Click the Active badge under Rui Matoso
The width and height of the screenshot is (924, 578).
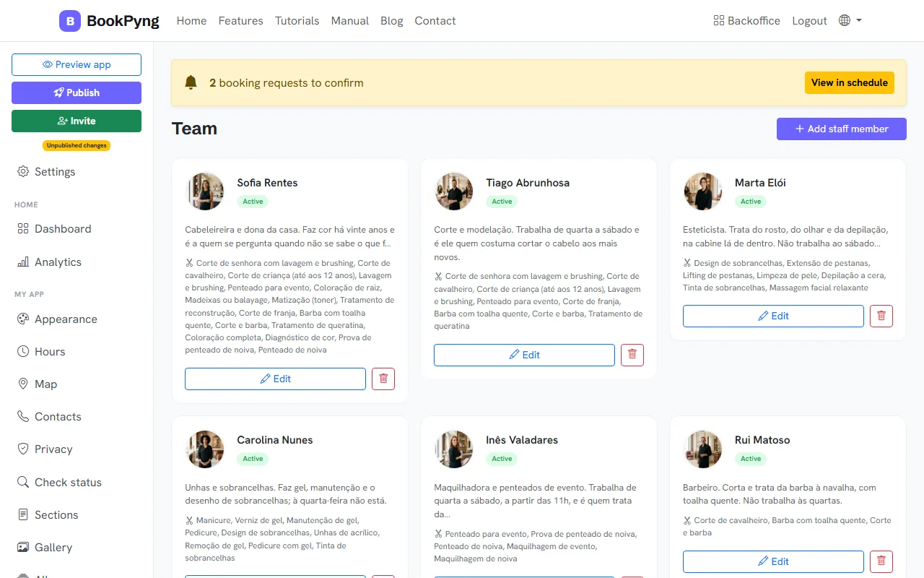click(x=751, y=459)
